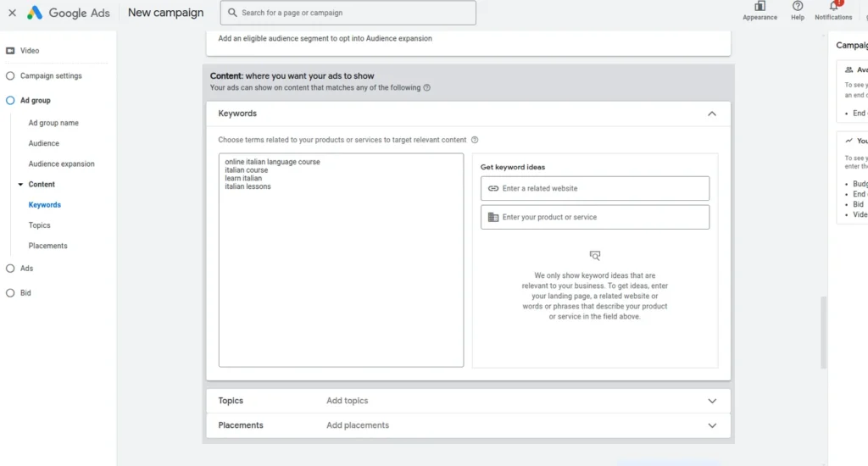Click help icon beside keyword description

tap(475, 140)
